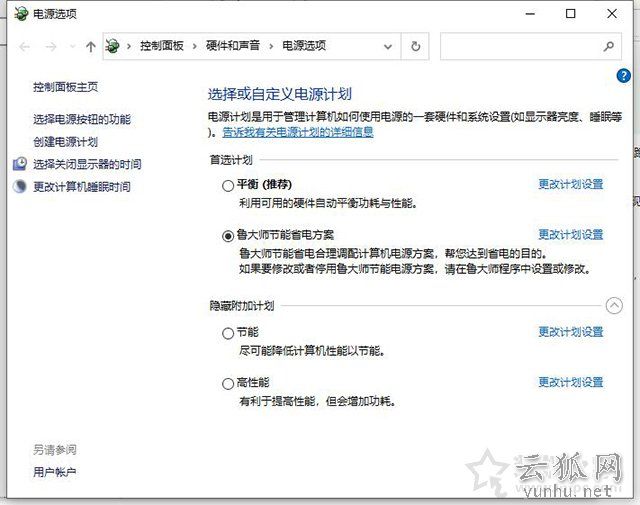Open 更改计算机睡眠时间 link

[x=82, y=187]
